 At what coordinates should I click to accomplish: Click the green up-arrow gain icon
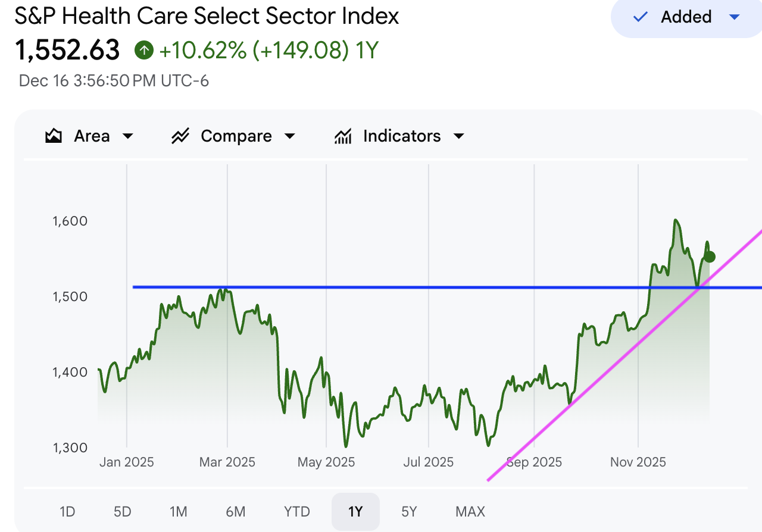[143, 51]
